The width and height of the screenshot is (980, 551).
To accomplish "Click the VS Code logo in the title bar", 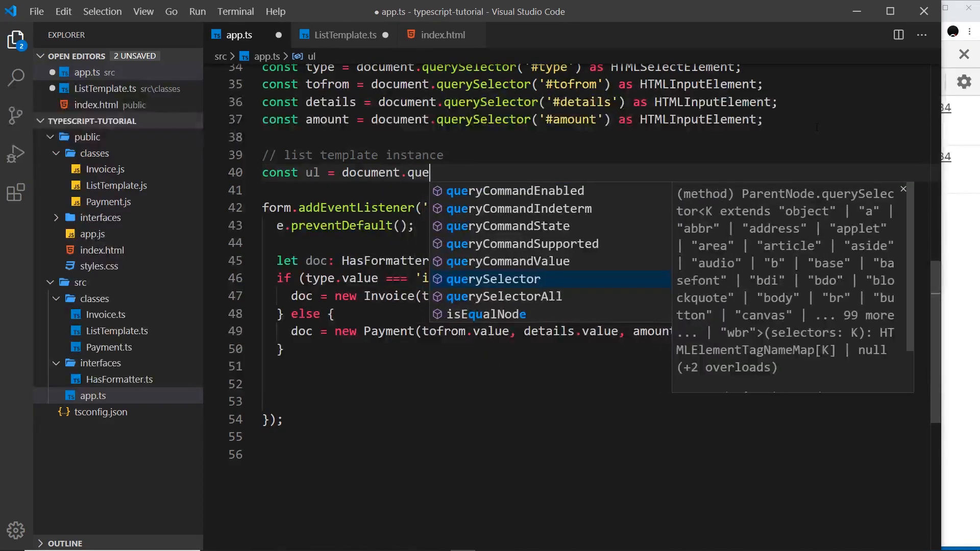I will click(11, 11).
